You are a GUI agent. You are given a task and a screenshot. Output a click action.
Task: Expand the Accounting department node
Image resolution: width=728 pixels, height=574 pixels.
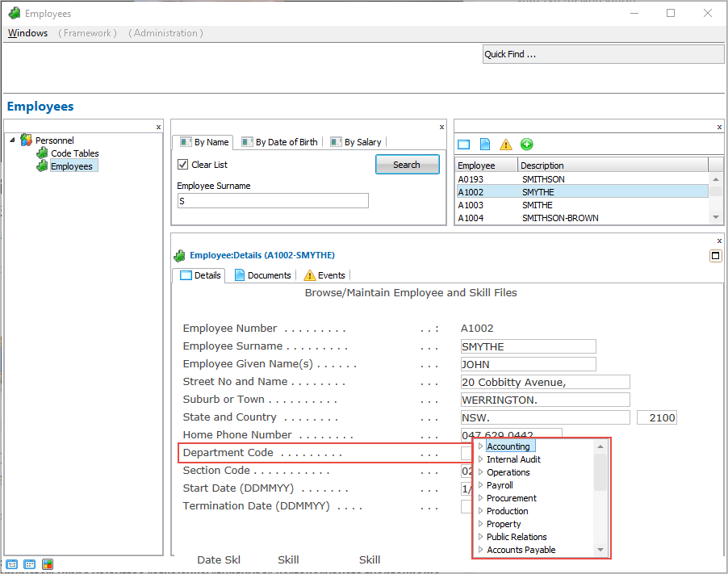coord(480,446)
